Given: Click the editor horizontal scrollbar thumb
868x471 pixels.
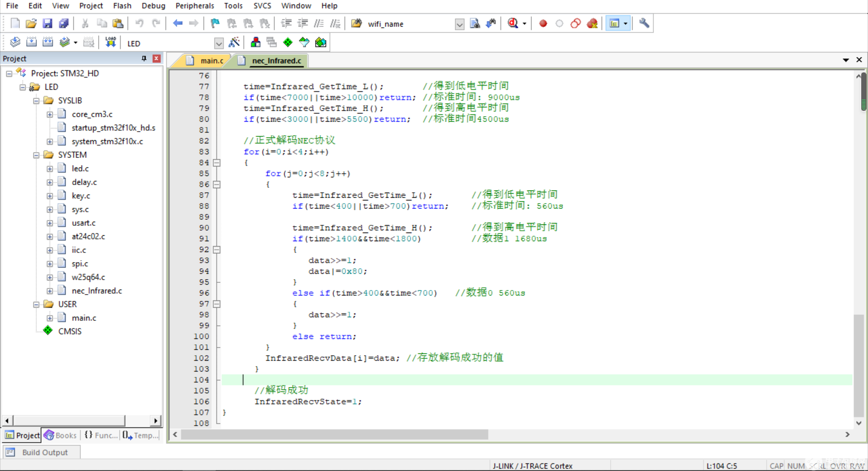Looking at the screenshot, I should pos(335,434).
